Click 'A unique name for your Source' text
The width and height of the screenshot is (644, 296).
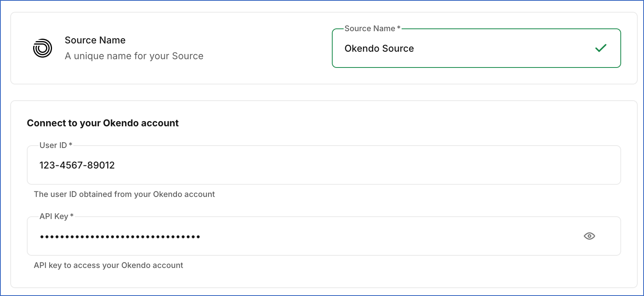tap(134, 56)
